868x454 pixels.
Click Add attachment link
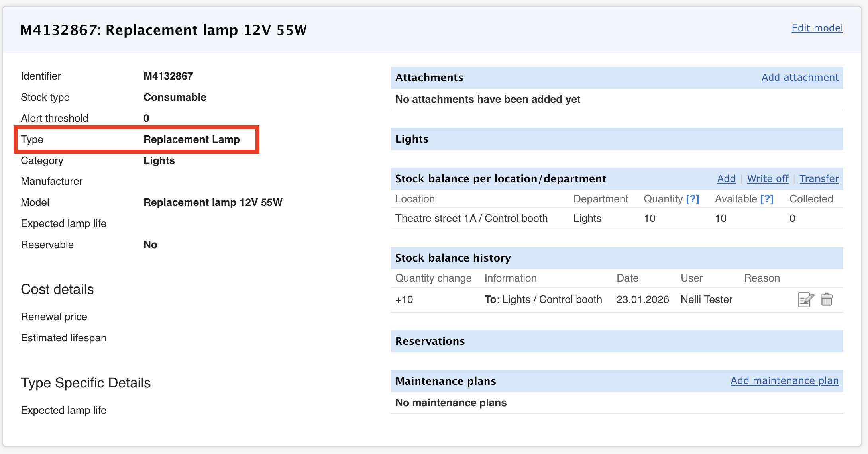coord(800,78)
